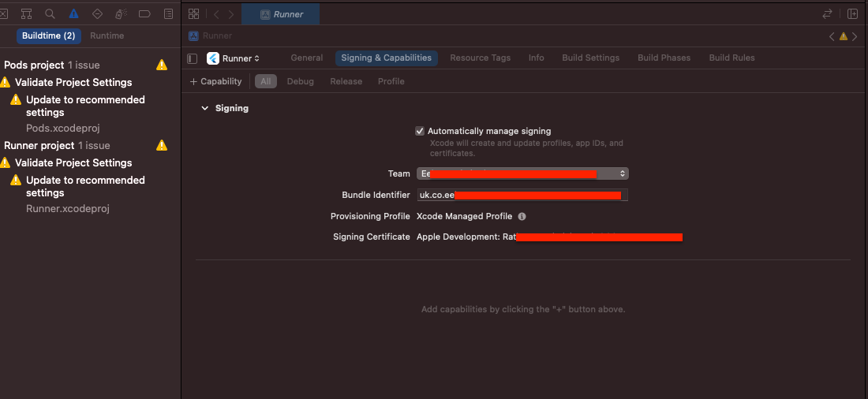Open the Find navigator magnifier icon
868x399 pixels.
pos(50,14)
